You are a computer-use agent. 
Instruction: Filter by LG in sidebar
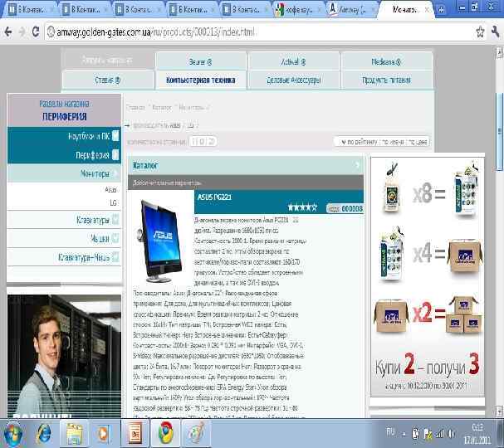113,203
